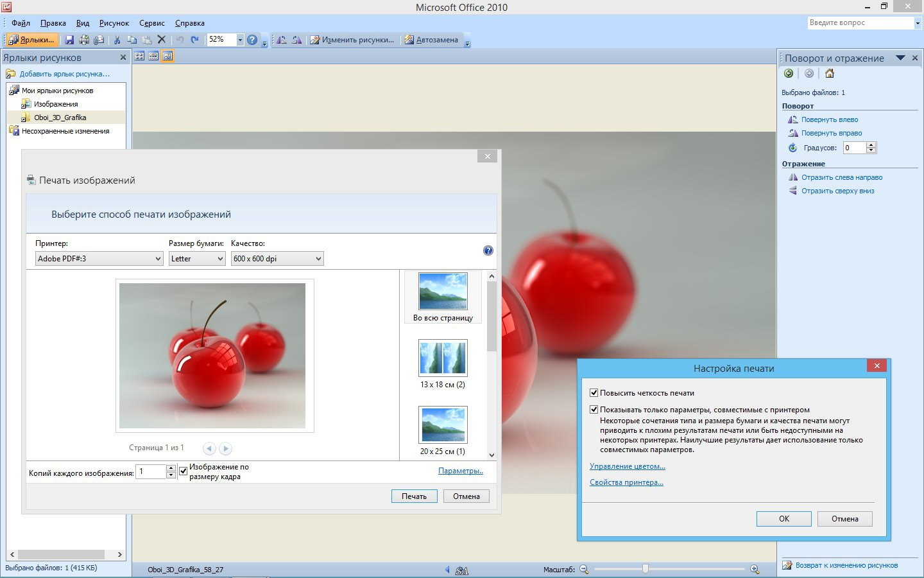This screenshot has height=578, width=924.
Task: Expand the Качество 600 x 600 dpi dropdown
Action: pos(277,259)
